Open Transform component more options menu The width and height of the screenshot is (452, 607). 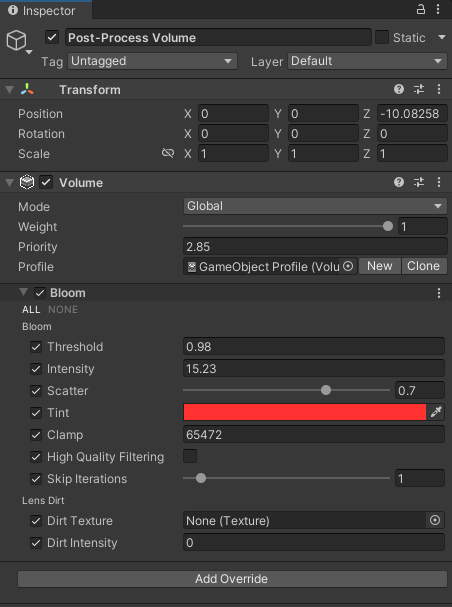439,89
